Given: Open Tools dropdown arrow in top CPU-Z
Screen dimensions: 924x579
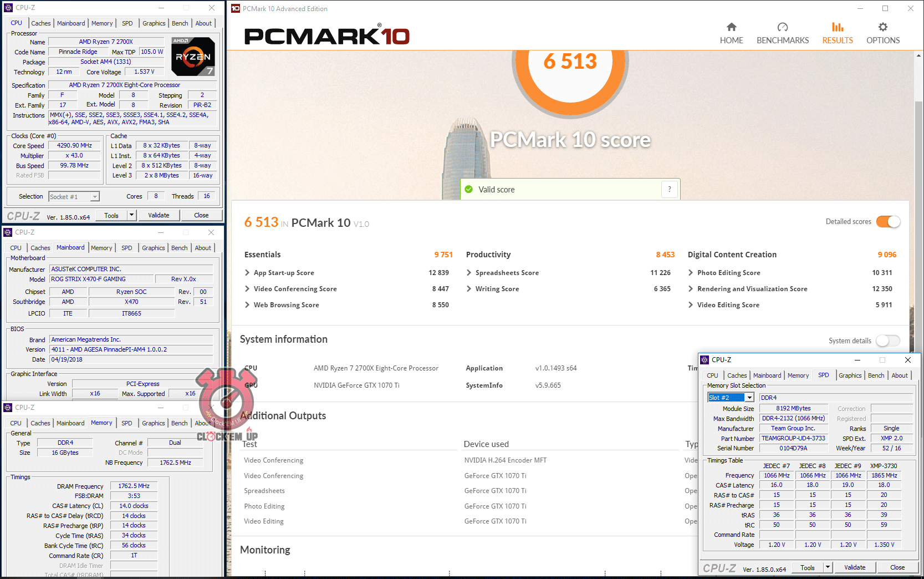Looking at the screenshot, I should [x=131, y=215].
